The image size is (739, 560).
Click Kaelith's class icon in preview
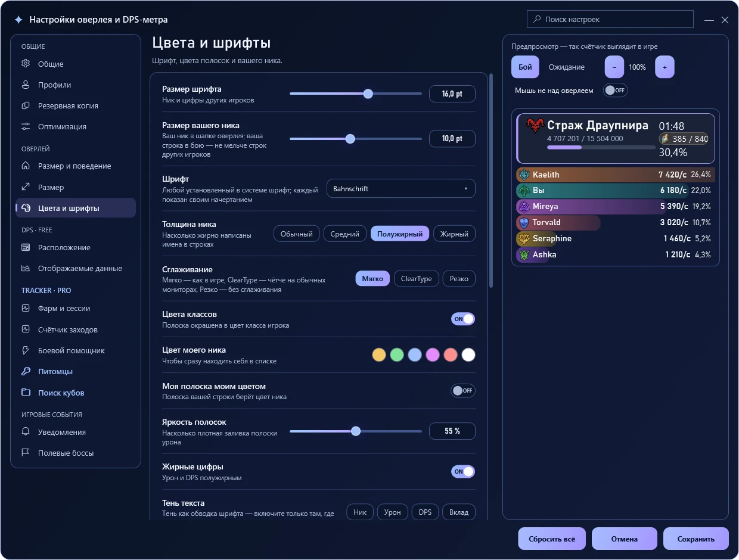tap(524, 175)
